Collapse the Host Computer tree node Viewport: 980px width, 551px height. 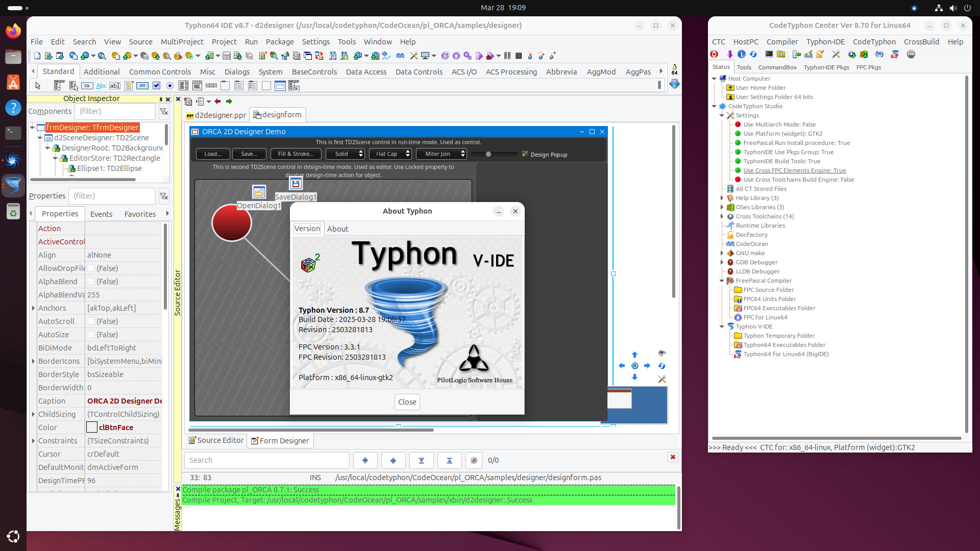714,79
